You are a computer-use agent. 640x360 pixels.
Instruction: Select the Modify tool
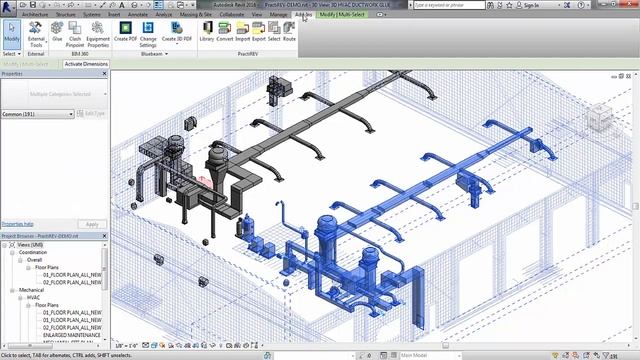pyautogui.click(x=11, y=34)
